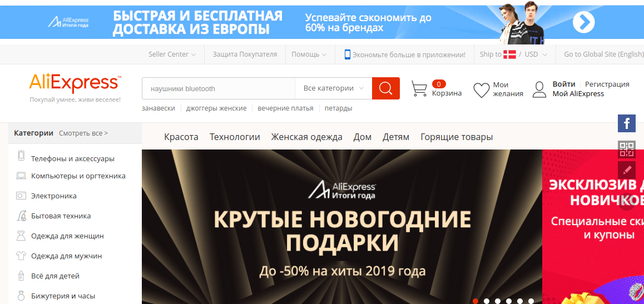Click the Эксклюзив для новичков red banner
Image resolution: width=644 pixels, height=304 pixels.
(593, 226)
